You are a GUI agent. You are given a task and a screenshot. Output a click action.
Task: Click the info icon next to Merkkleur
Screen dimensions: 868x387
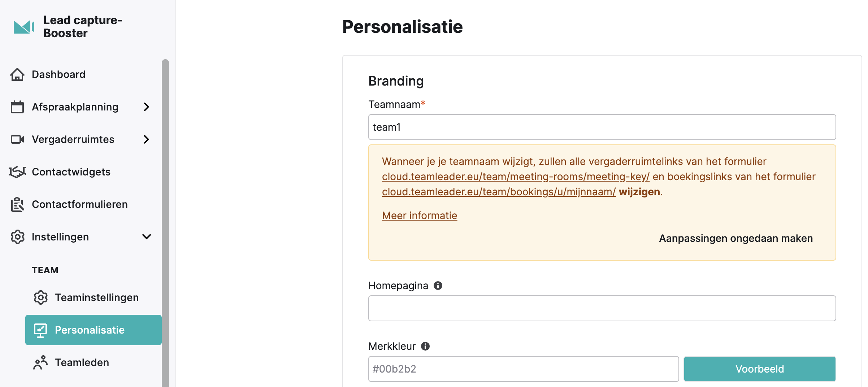pos(425,346)
